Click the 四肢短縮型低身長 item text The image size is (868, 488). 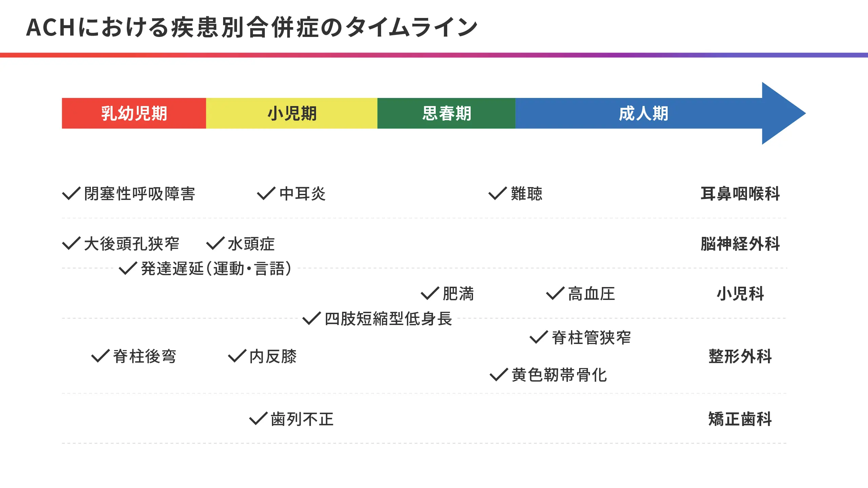(388, 319)
